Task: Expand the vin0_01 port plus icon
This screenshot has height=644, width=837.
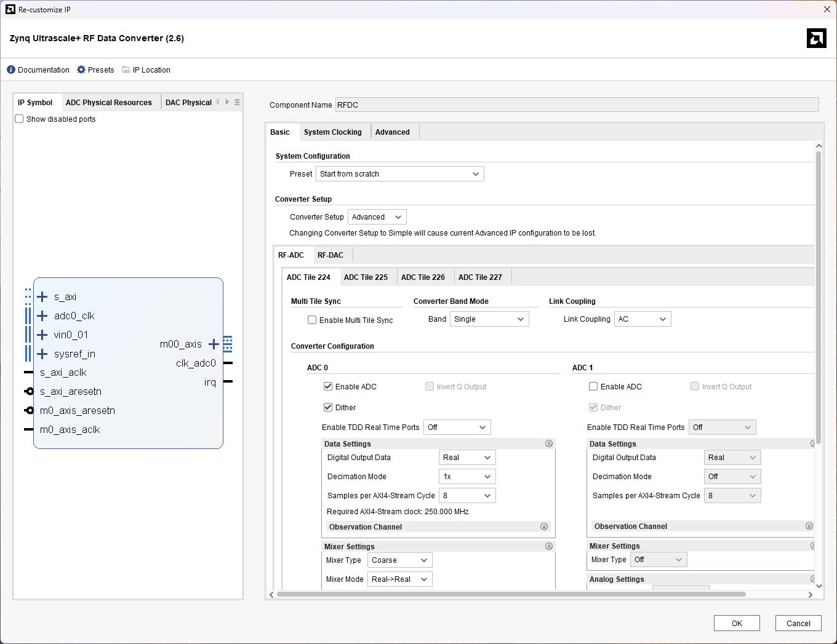Action: (42, 335)
